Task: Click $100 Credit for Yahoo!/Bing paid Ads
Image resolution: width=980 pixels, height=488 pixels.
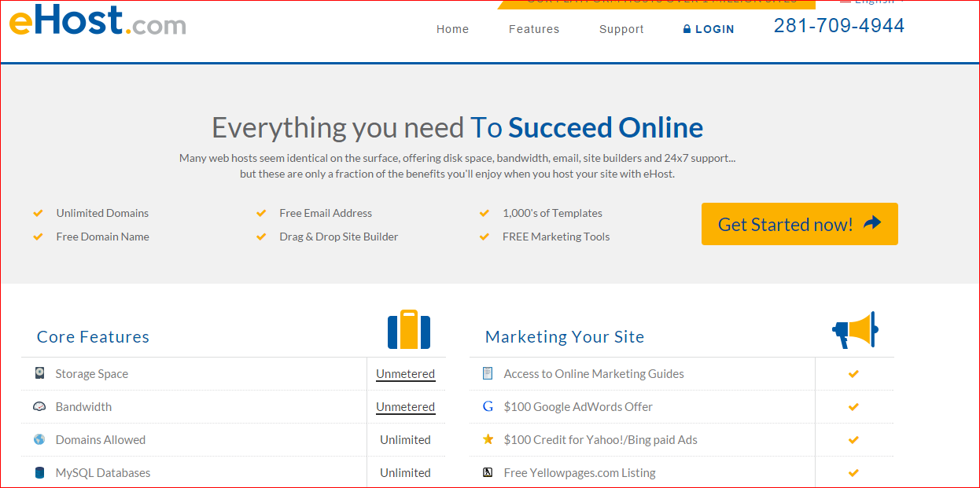Action: [x=601, y=440]
